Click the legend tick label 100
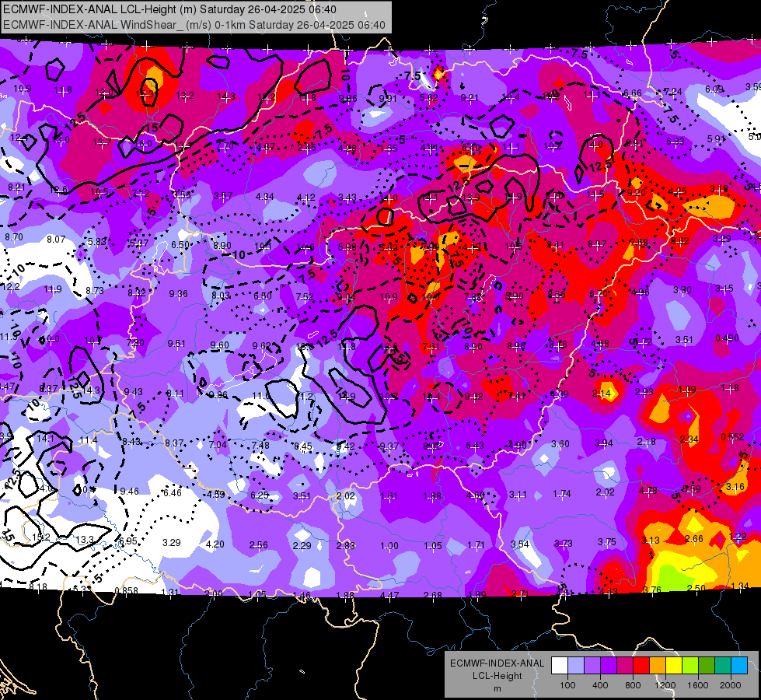 click(x=567, y=685)
